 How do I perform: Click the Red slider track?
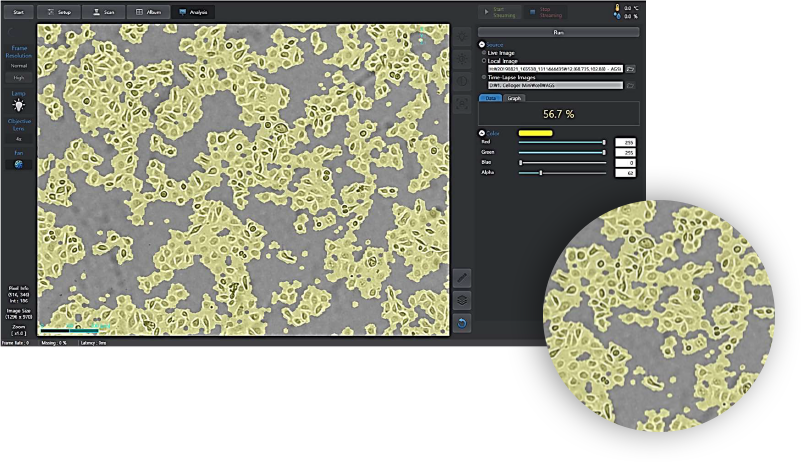click(x=562, y=142)
